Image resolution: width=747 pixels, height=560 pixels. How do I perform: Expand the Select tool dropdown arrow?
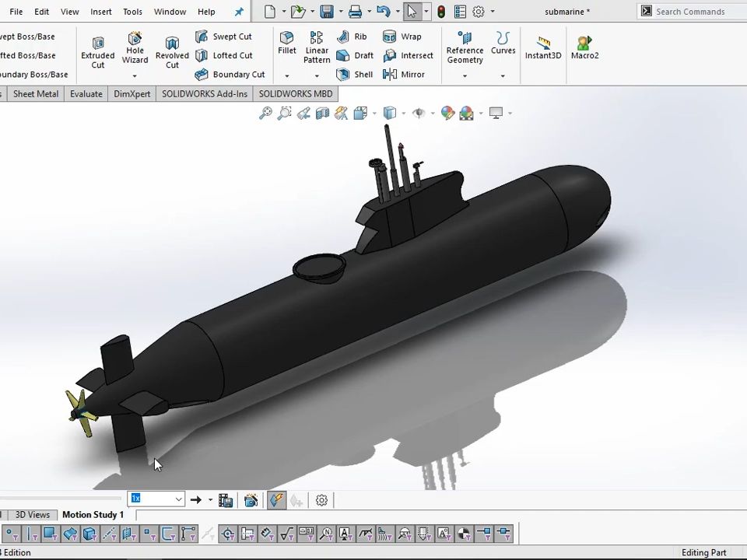(x=426, y=12)
